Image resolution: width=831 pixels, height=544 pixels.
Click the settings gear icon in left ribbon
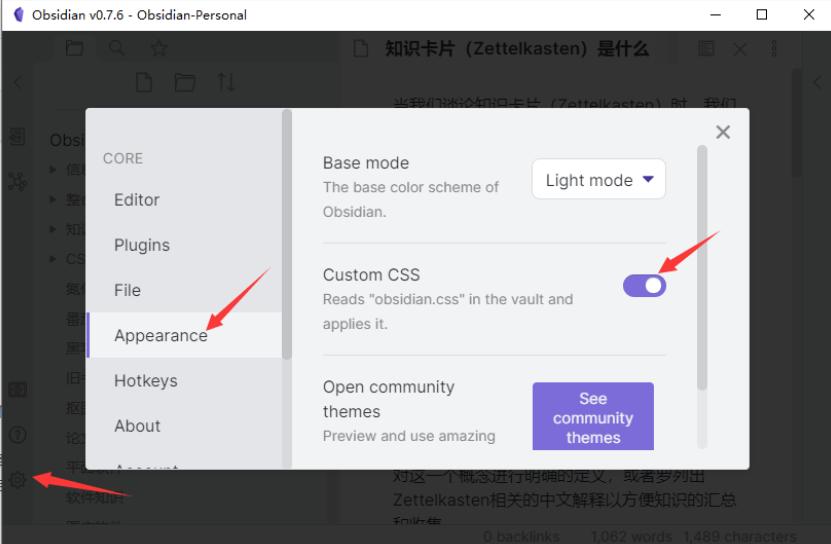click(17, 480)
